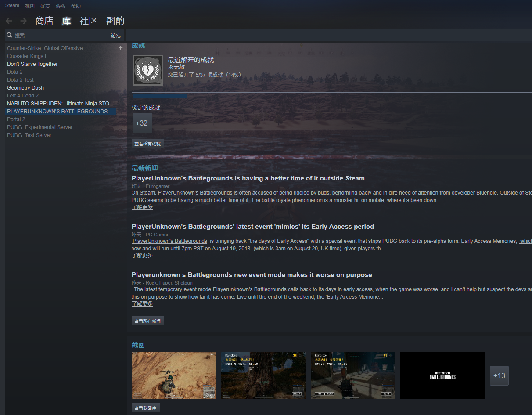Screen dimensions: 532x415
Task: Open headline about better time outside Steam
Action: 248,178
